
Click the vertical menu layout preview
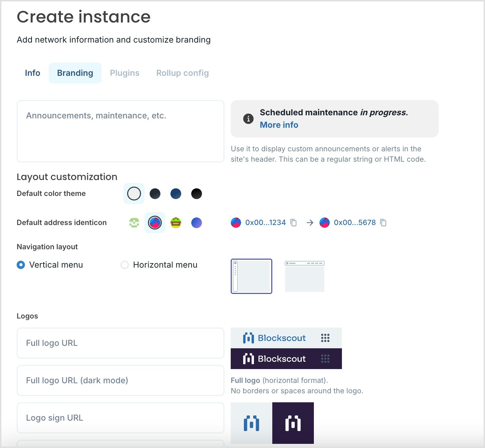tap(252, 276)
